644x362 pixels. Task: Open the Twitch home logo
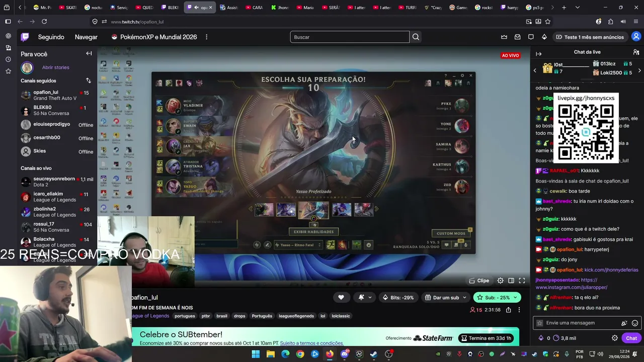click(25, 37)
